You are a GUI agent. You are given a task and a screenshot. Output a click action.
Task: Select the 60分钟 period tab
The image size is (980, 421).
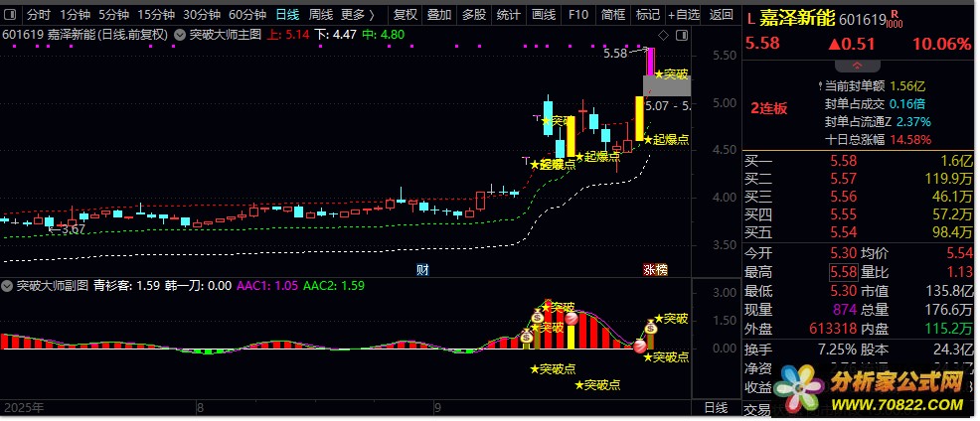point(247,14)
